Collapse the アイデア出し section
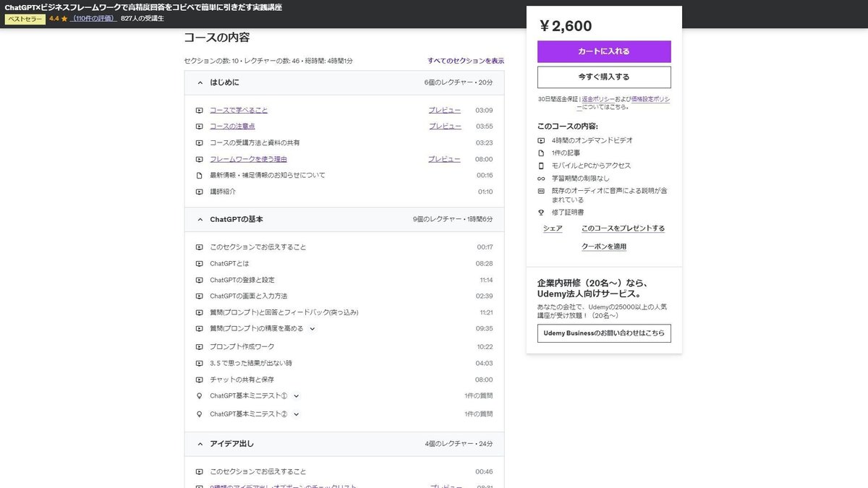Viewport: 868px width, 488px height. pos(200,443)
